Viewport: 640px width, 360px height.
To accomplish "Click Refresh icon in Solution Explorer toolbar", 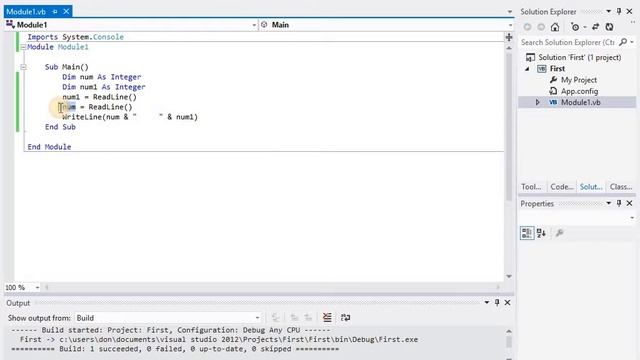I will point(609,27).
